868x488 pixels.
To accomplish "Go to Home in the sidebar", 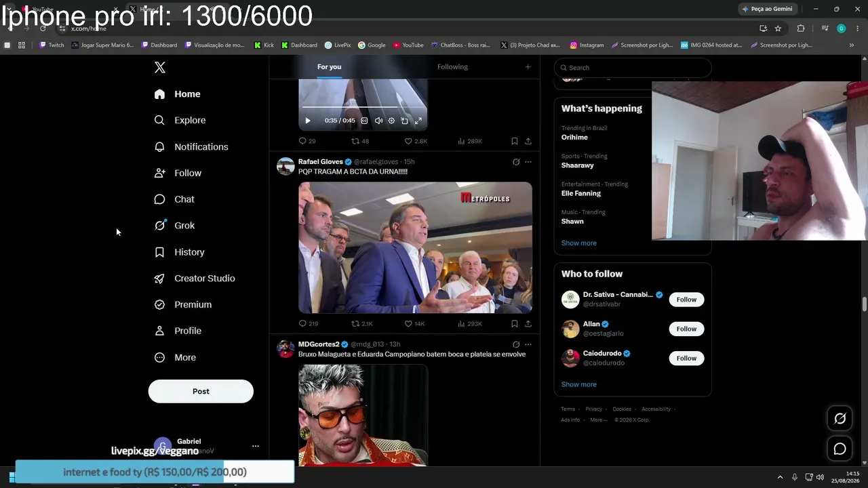I will tap(177, 94).
